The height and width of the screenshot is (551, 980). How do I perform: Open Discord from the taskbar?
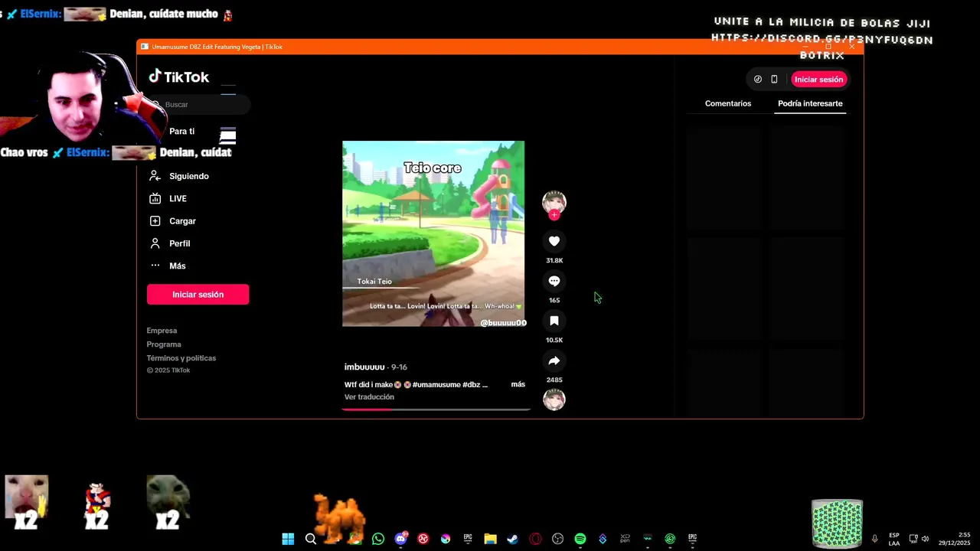tap(400, 539)
